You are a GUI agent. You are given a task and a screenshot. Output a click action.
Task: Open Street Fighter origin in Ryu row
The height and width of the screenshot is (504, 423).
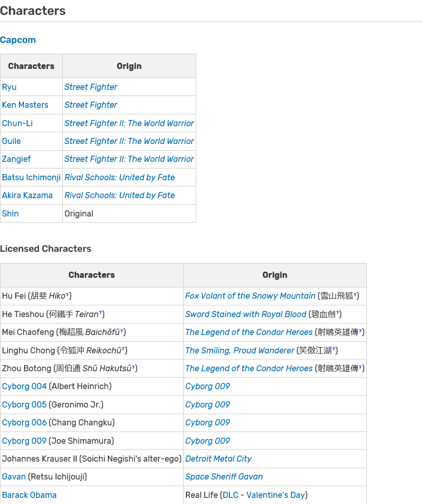pos(91,87)
